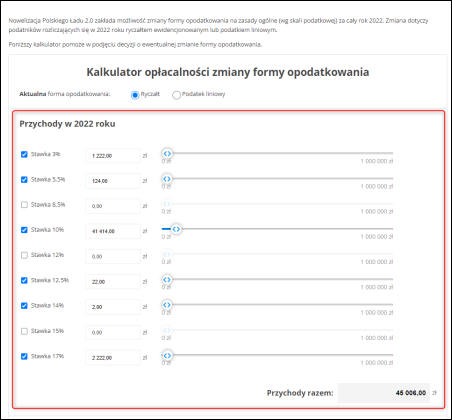The width and height of the screenshot is (452, 420).
Task: Click the Aktualna forma opodatkowania label
Action: tap(65, 94)
